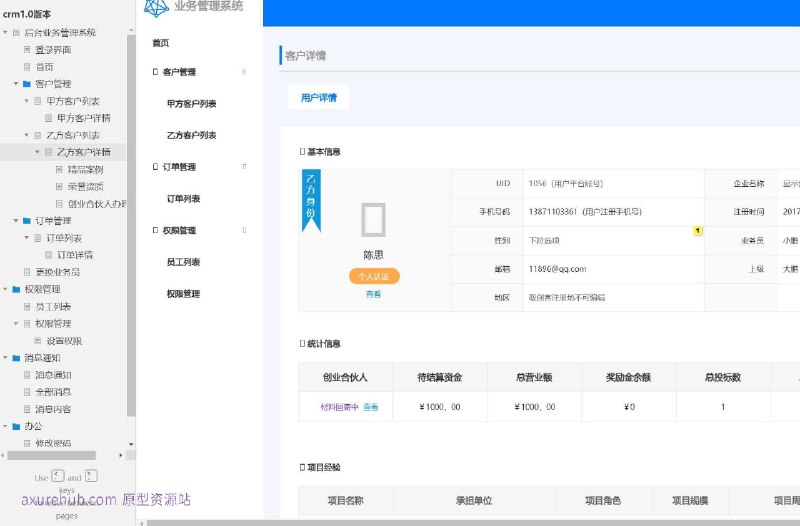Click the page icon beside 首页 in the tree
Screen dimensions: 800x526
tap(27, 66)
